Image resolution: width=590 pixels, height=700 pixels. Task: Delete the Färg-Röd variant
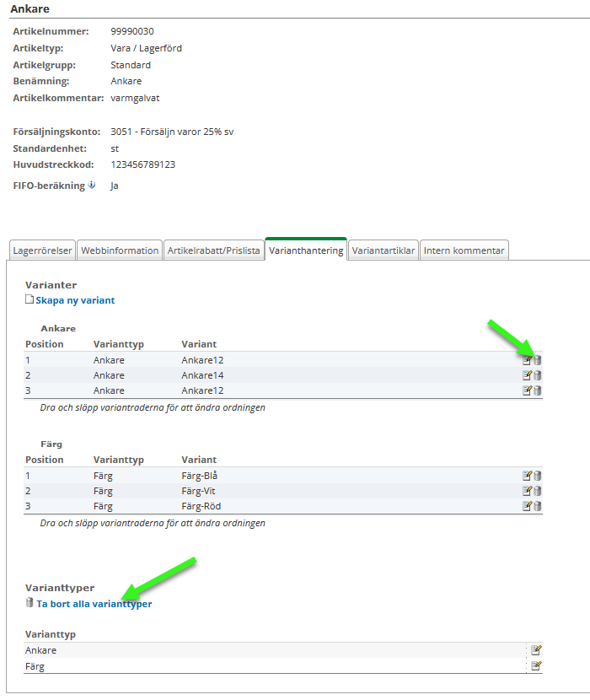point(538,506)
